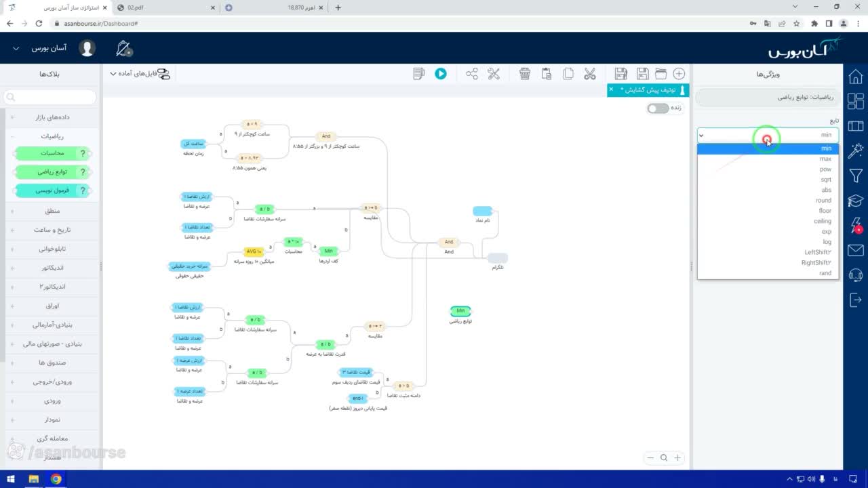The image size is (868, 488).
Task: Toggle the زنده live switch
Action: [x=657, y=108]
